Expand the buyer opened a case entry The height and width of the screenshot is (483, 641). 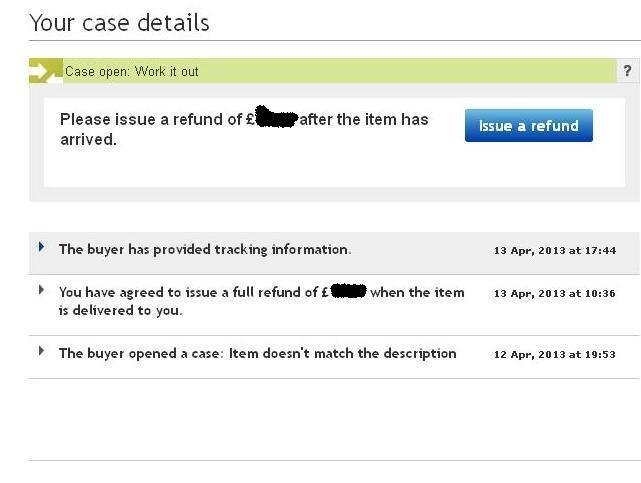(x=41, y=351)
